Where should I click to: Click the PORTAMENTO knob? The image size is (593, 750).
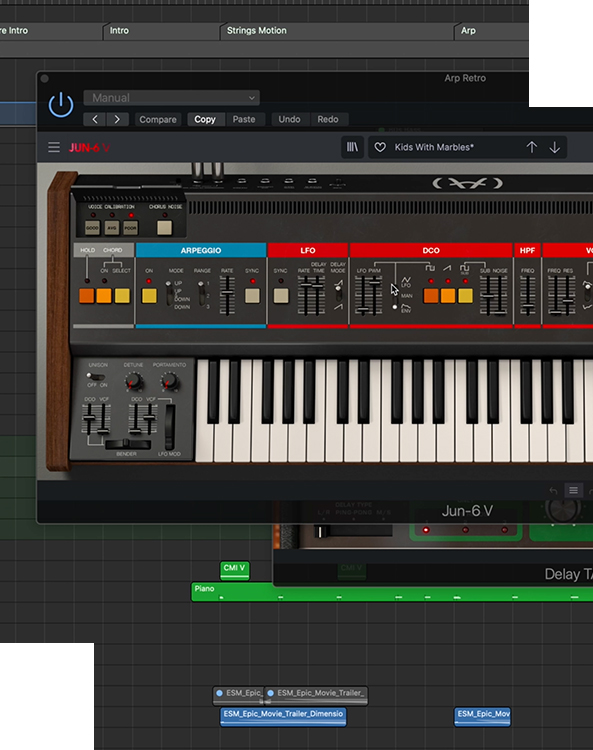[x=169, y=381]
